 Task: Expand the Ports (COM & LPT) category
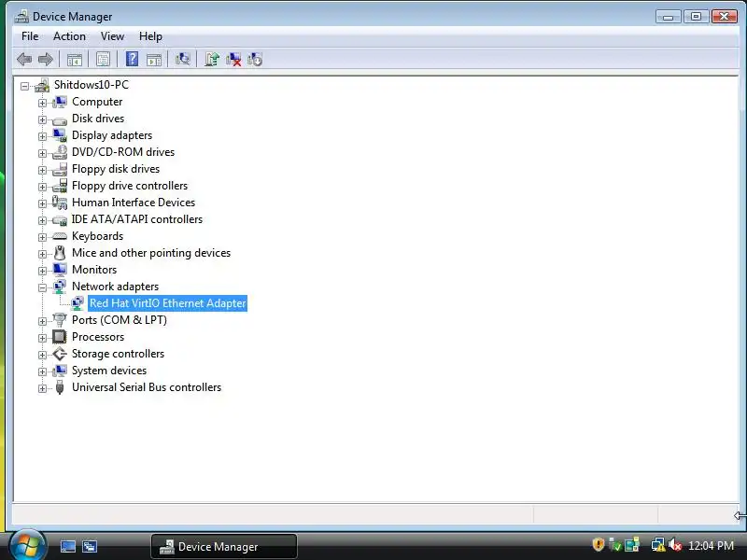42,321
